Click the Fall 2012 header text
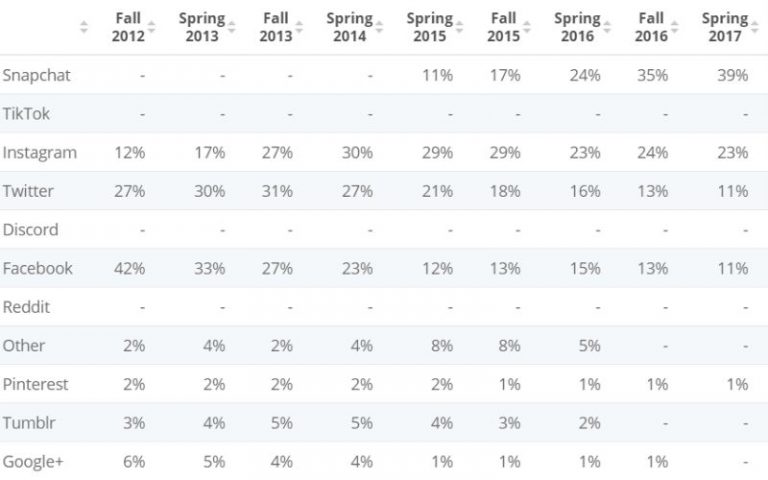This screenshot has width=768, height=480. point(127,27)
